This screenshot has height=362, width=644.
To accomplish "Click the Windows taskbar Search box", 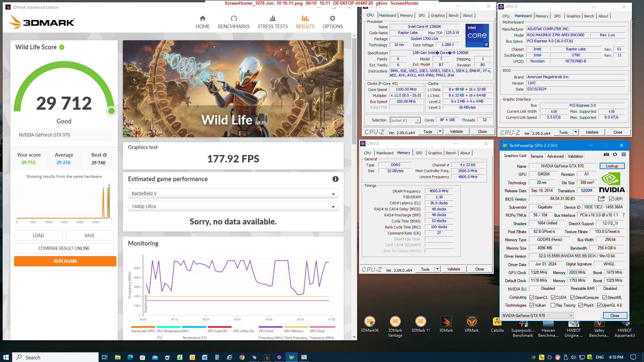I will pyautogui.click(x=55, y=357).
